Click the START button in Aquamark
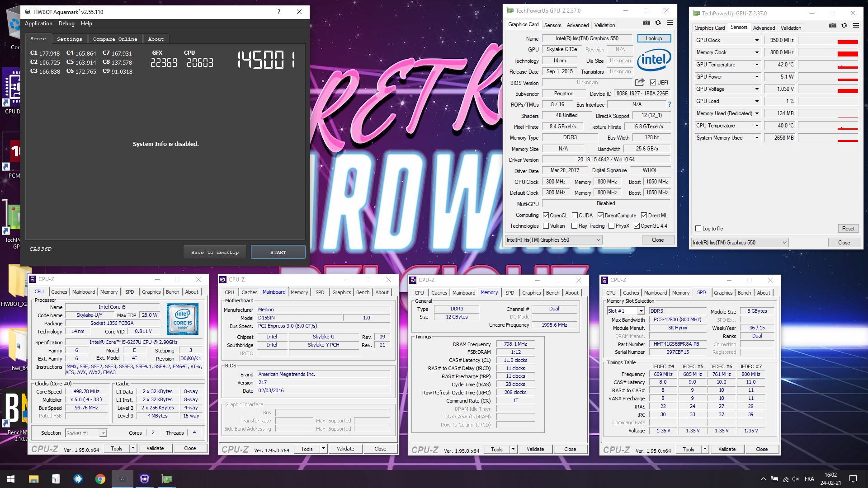This screenshot has width=868, height=488. tap(278, 252)
